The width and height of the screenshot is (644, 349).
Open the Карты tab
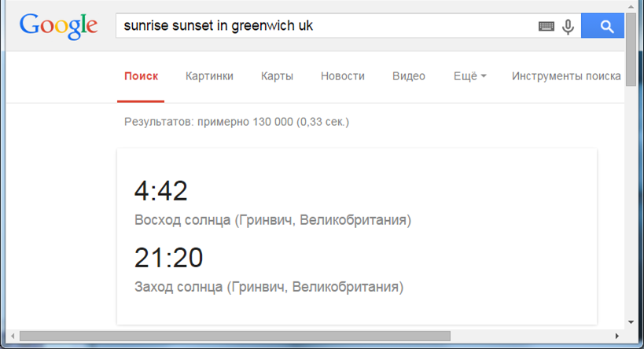point(277,76)
